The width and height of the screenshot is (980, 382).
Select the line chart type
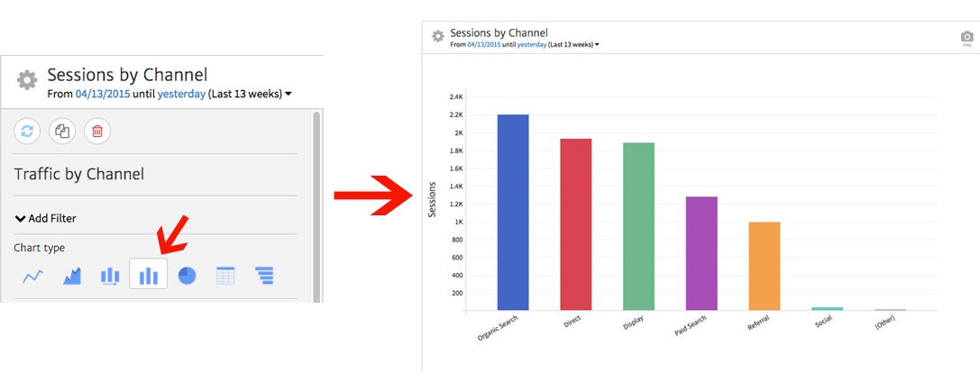(32, 276)
